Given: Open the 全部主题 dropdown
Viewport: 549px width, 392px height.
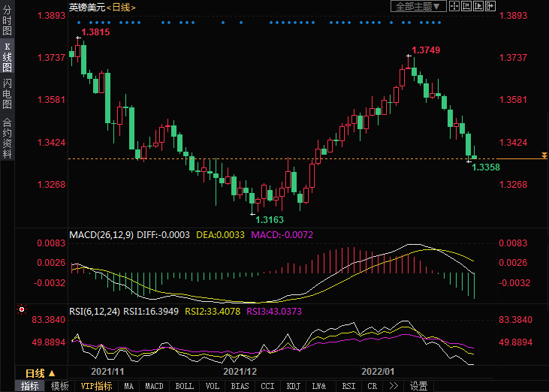Looking at the screenshot, I should tap(418, 6).
